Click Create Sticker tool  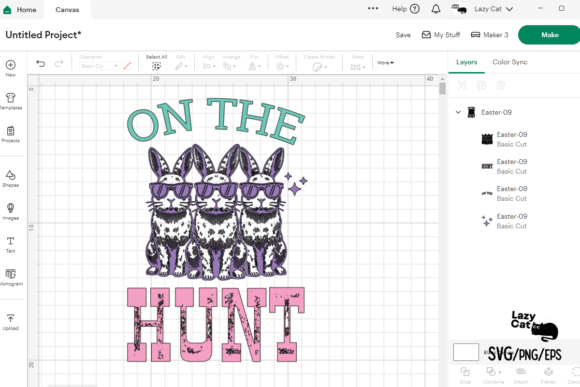[320, 63]
